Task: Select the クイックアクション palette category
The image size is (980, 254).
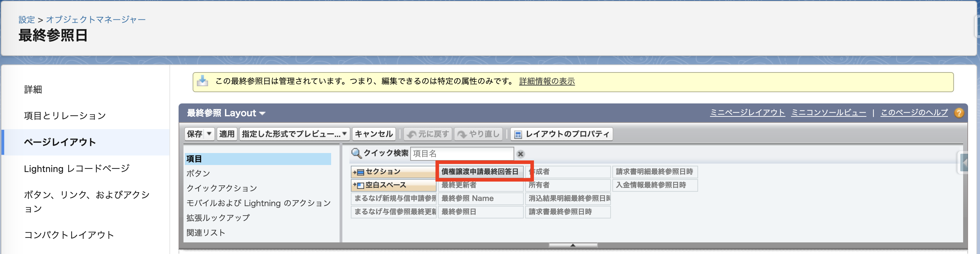Action: pyautogui.click(x=221, y=188)
